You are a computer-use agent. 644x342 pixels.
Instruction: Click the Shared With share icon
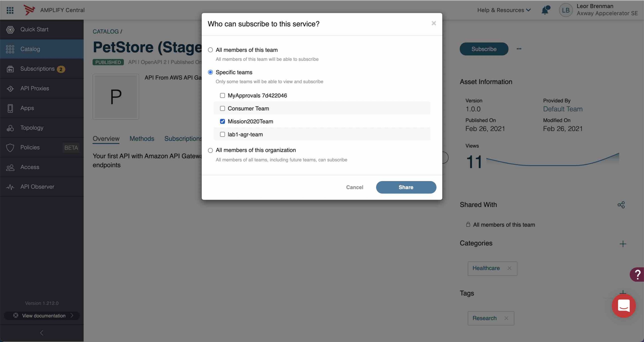click(621, 205)
